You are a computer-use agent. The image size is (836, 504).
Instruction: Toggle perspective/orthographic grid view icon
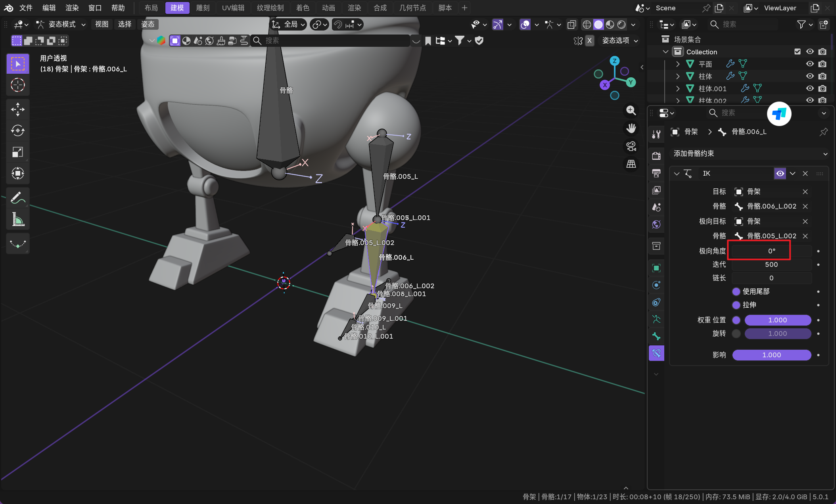[631, 164]
